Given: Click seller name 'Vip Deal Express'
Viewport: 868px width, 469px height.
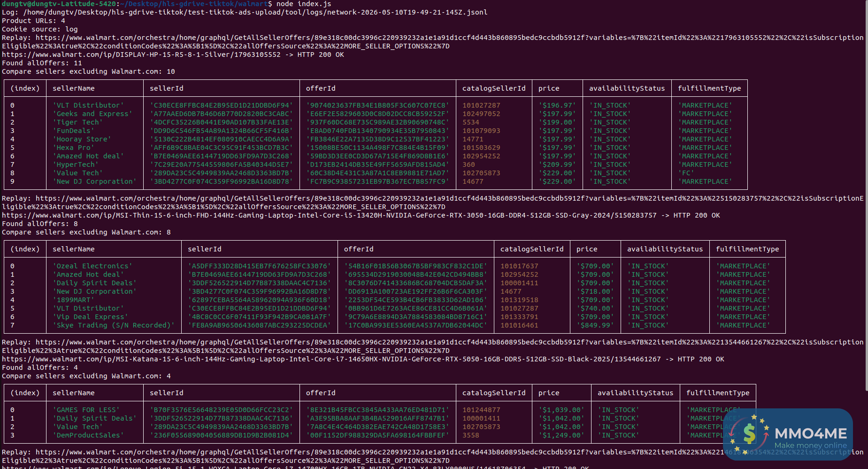Looking at the screenshot, I should (x=91, y=317).
